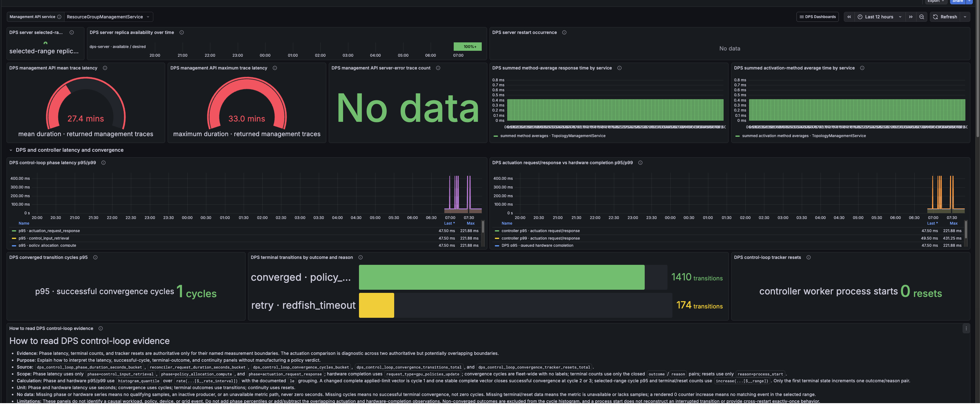Click the green converged · policy bar

click(501, 277)
